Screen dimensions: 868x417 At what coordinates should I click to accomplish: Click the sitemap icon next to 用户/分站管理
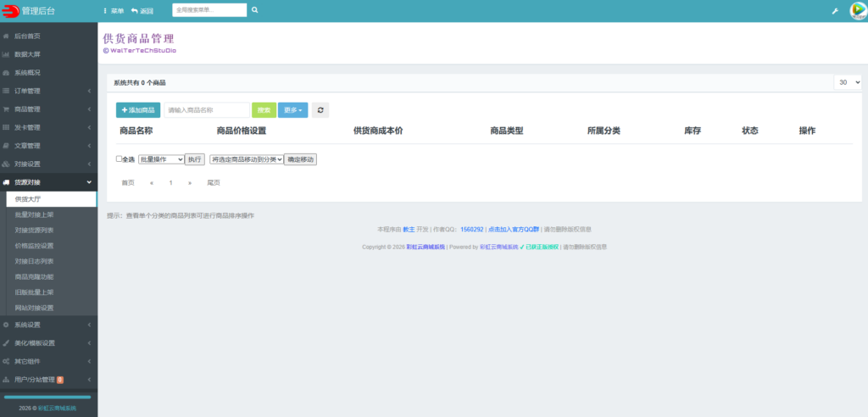(6, 380)
